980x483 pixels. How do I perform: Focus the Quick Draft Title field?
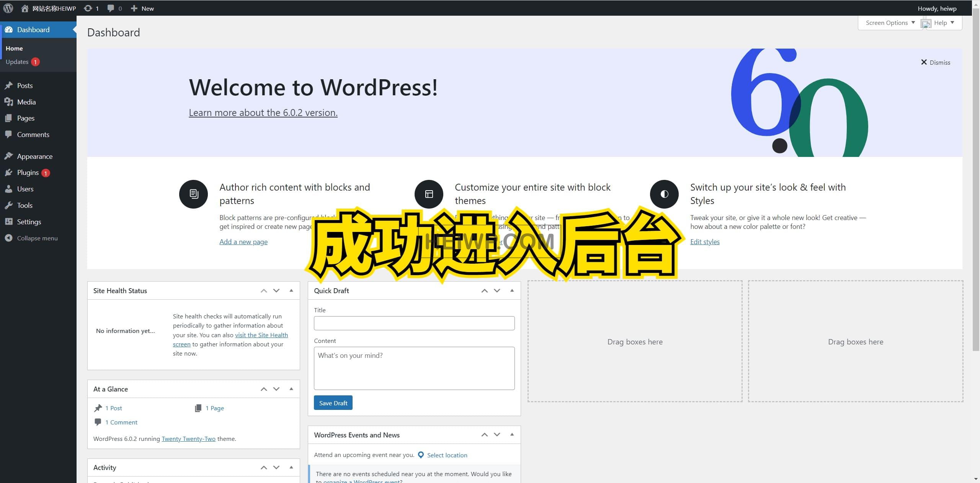pos(414,323)
